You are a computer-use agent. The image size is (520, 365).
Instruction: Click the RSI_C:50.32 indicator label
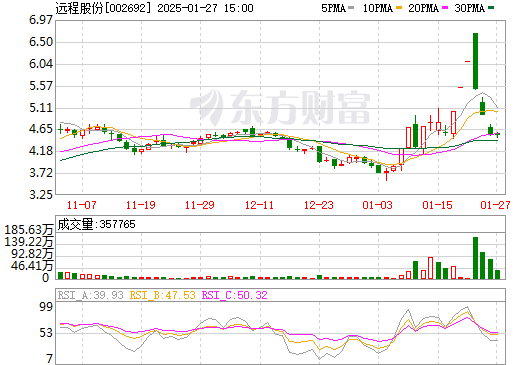click(235, 295)
